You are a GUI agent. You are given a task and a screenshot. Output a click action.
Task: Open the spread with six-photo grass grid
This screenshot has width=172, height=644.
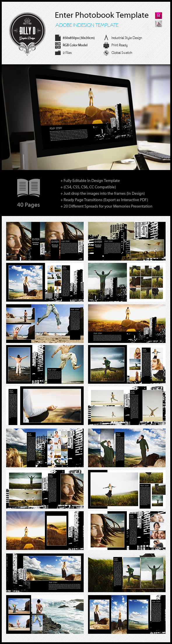tap(127, 282)
